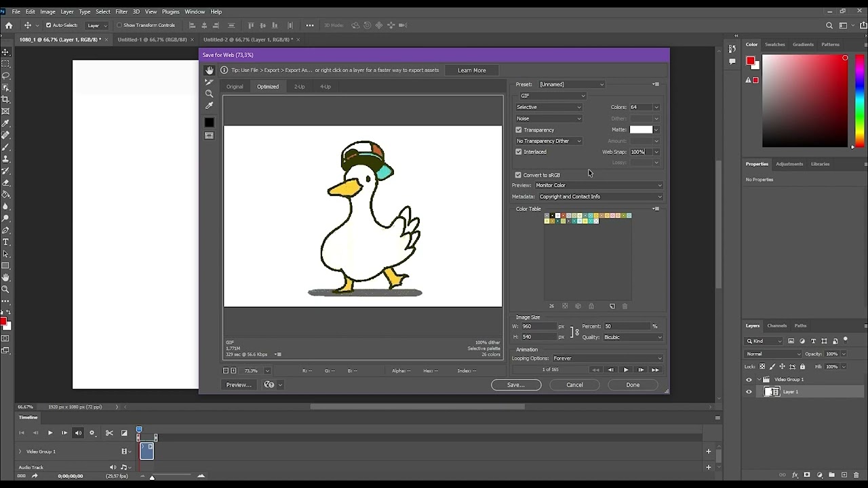Image resolution: width=868 pixels, height=488 pixels.
Task: Disable Convert to sRGB checkbox
Action: (519, 175)
